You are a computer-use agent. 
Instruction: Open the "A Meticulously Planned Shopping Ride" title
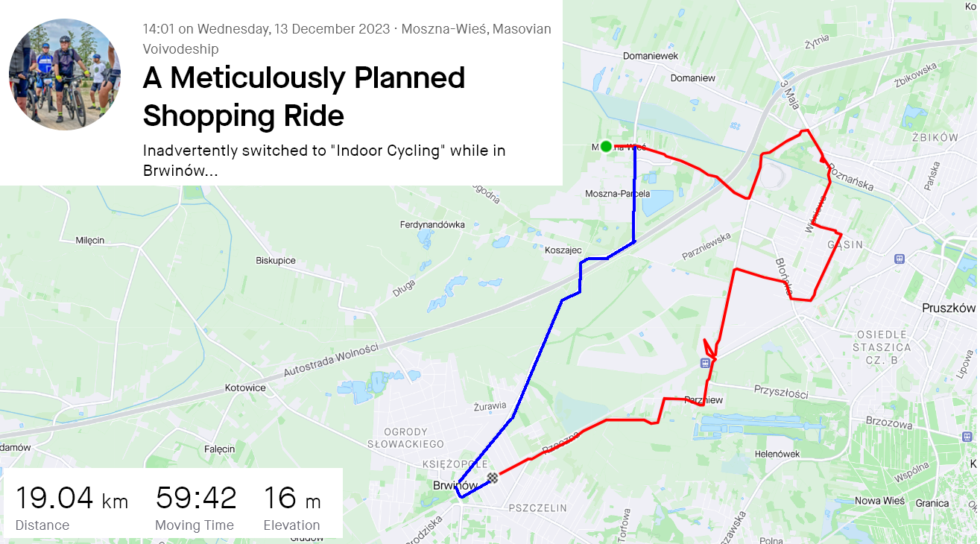tap(304, 97)
